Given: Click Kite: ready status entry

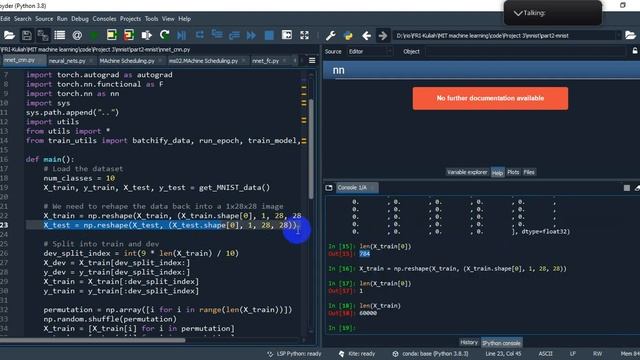Looking at the screenshot, I should point(357,354).
